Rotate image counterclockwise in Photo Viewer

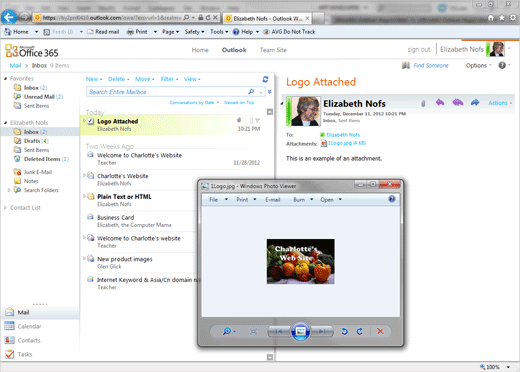point(345,331)
